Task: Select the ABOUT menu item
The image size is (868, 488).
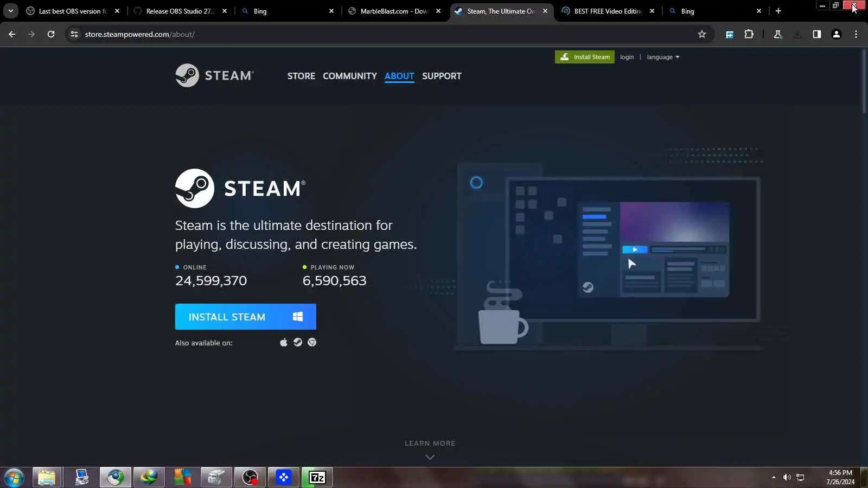Action: pos(399,76)
